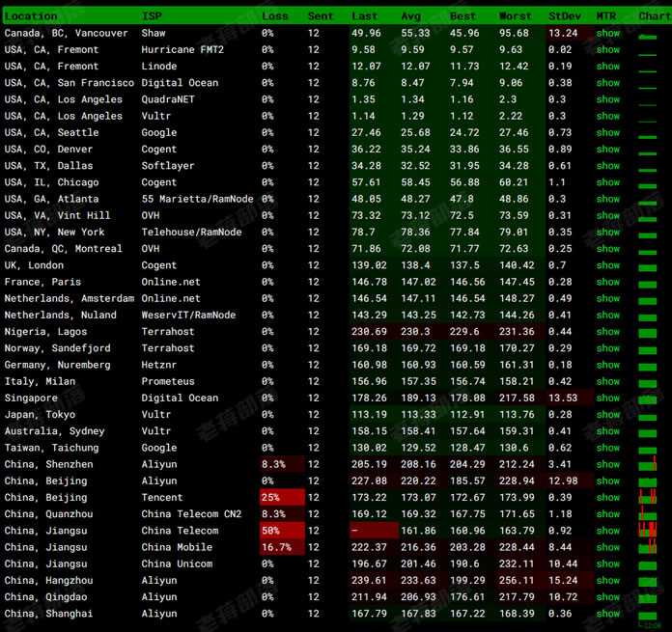Click the 13.24 StDev value for Shaw

563,33
